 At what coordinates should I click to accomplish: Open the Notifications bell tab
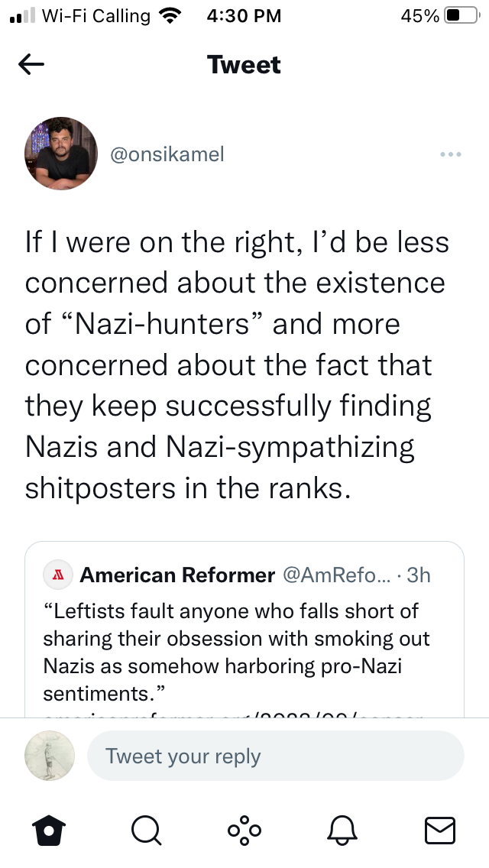tap(342, 831)
